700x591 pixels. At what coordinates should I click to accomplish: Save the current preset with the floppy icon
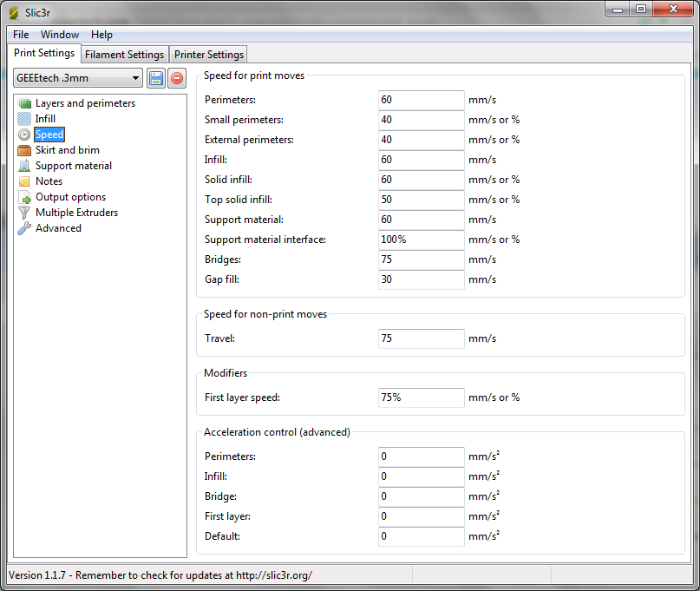[x=156, y=78]
